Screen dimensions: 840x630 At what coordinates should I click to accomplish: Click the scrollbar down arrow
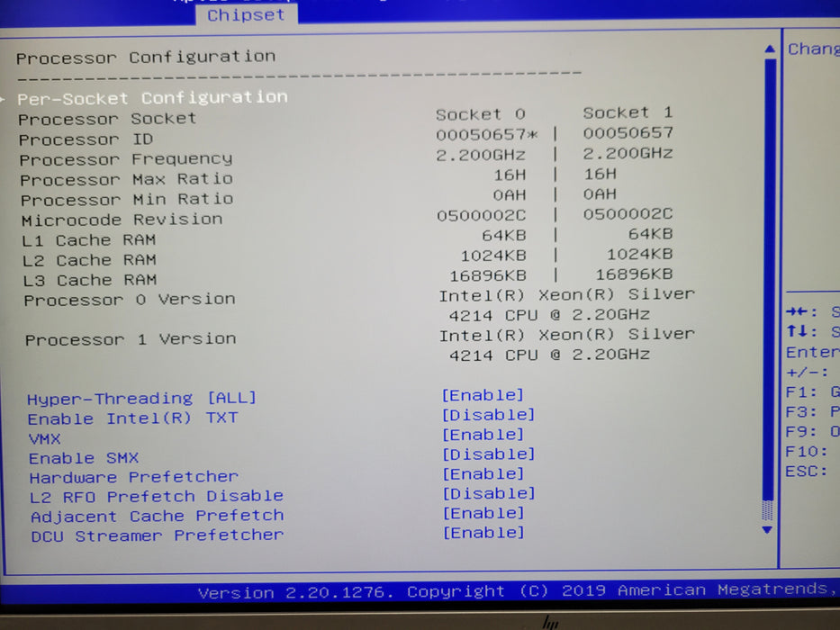click(x=767, y=530)
